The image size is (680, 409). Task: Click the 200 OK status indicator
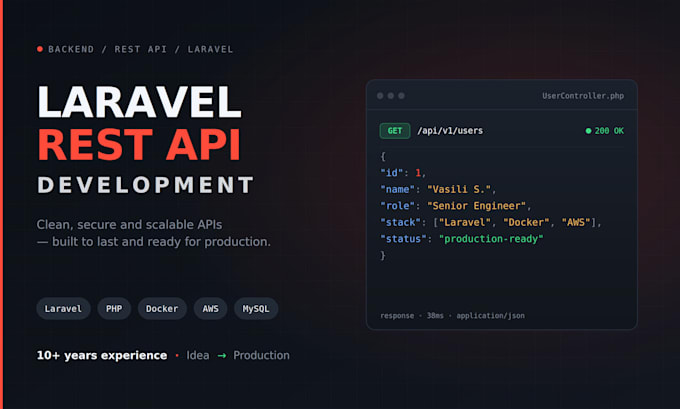(x=605, y=131)
